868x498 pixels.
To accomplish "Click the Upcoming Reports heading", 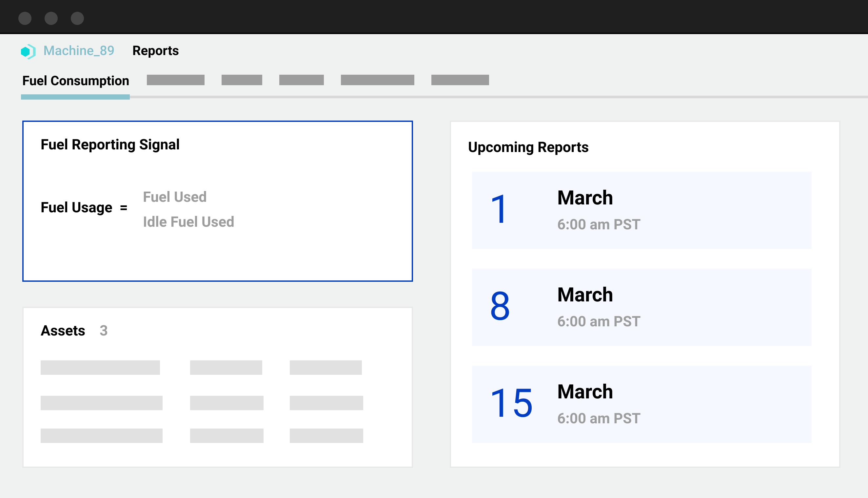I will click(x=528, y=147).
